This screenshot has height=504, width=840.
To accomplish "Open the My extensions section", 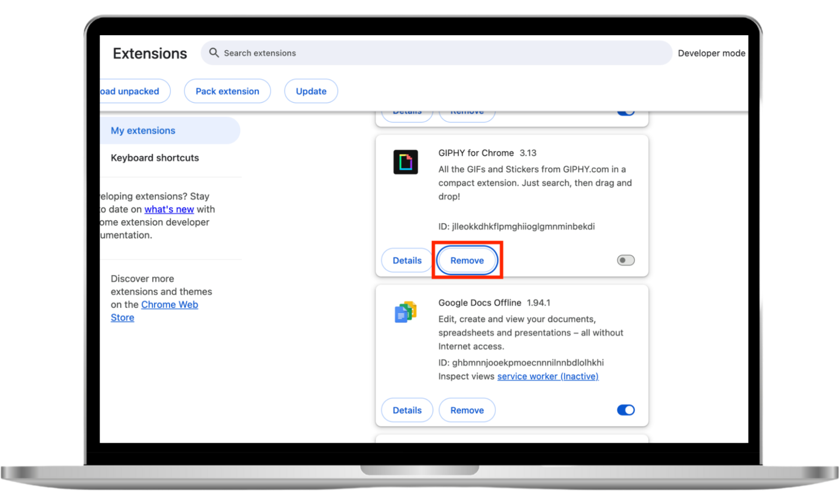I will click(143, 131).
